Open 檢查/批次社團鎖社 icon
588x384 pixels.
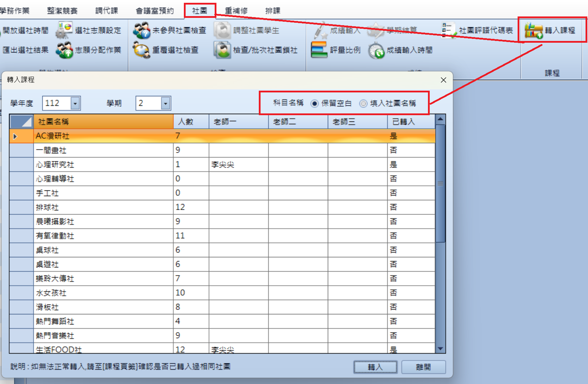pyautogui.click(x=222, y=50)
